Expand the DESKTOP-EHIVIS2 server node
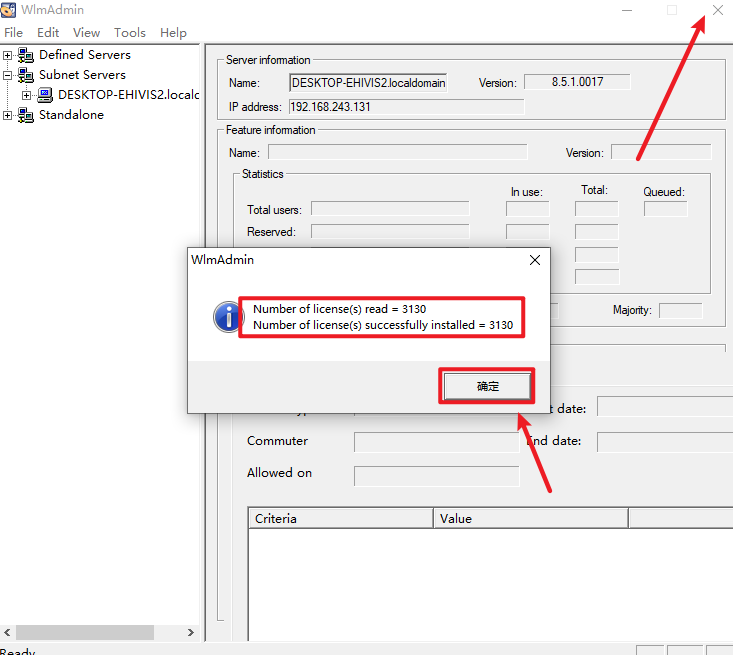 27,95
